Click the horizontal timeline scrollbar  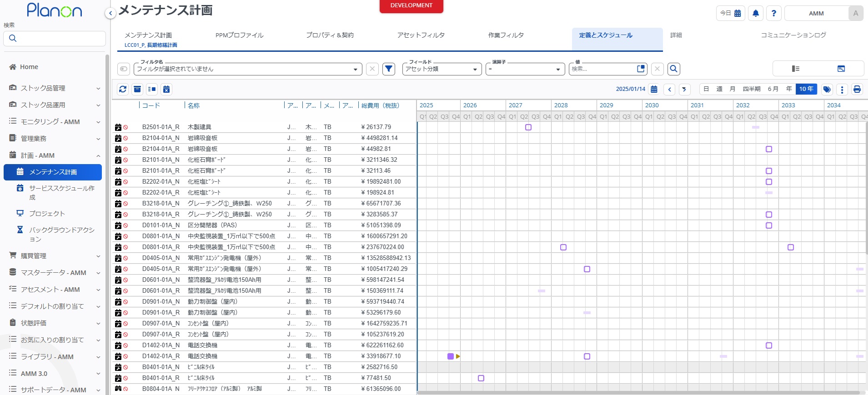(638, 392)
